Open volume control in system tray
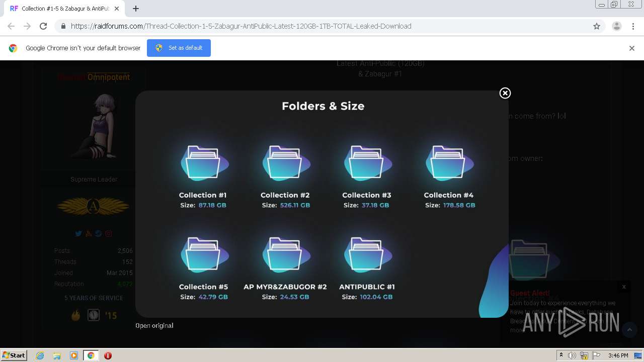The width and height of the screenshot is (644, 362). coord(572,355)
